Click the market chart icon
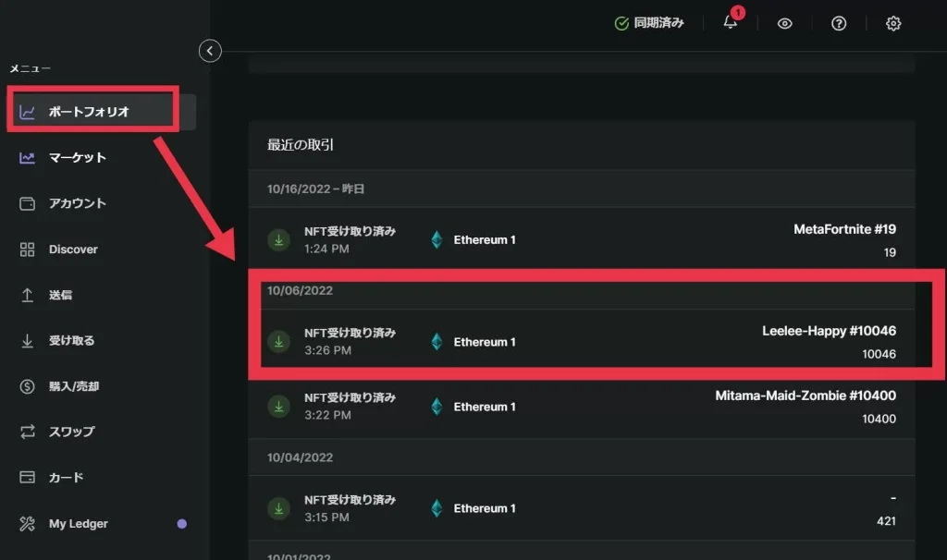947x560 pixels. tap(27, 157)
